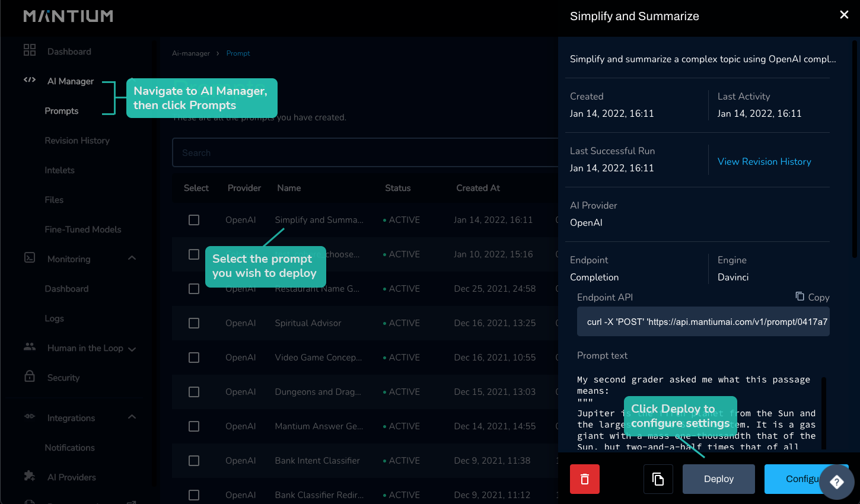This screenshot has height=504, width=860.
Task: Expand the Human in the Loop chevron
Action: click(132, 349)
